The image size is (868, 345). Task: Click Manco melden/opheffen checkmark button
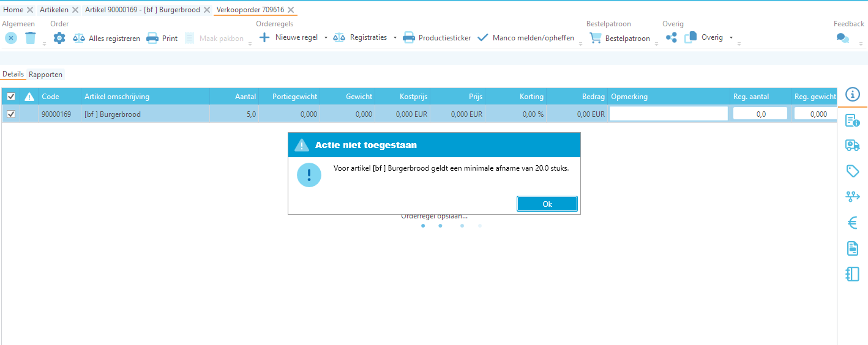tap(525, 38)
